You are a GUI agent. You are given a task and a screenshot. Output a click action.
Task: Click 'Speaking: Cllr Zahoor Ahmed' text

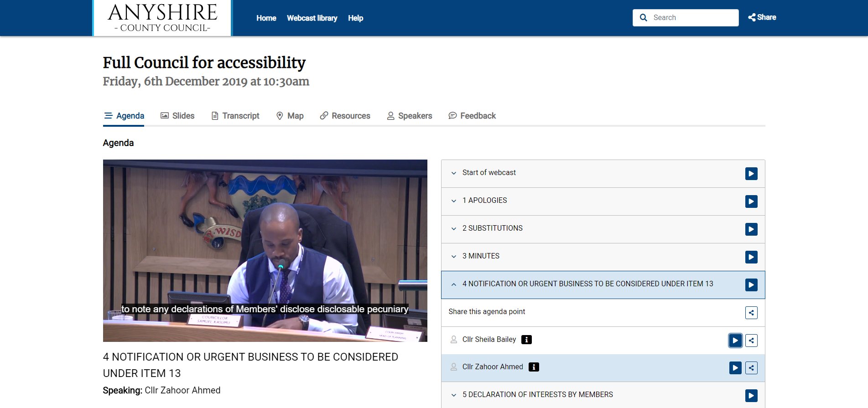(x=161, y=390)
